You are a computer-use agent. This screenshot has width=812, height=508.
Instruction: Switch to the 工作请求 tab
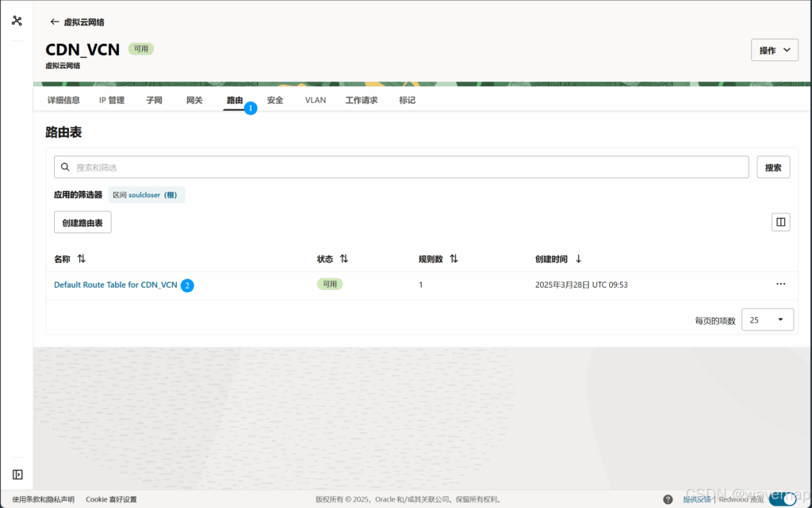coord(362,101)
